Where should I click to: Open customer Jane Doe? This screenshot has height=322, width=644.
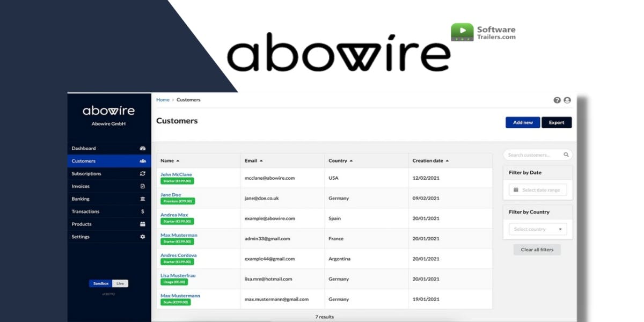(x=171, y=195)
